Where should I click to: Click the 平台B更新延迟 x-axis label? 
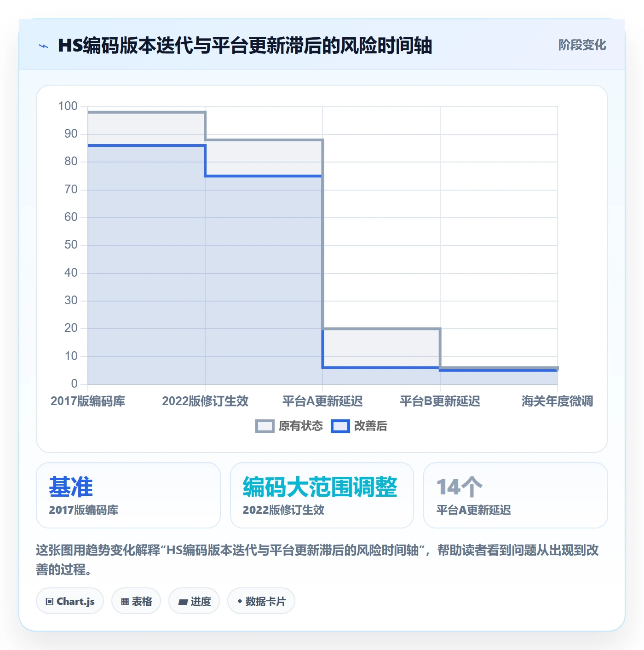(x=440, y=401)
